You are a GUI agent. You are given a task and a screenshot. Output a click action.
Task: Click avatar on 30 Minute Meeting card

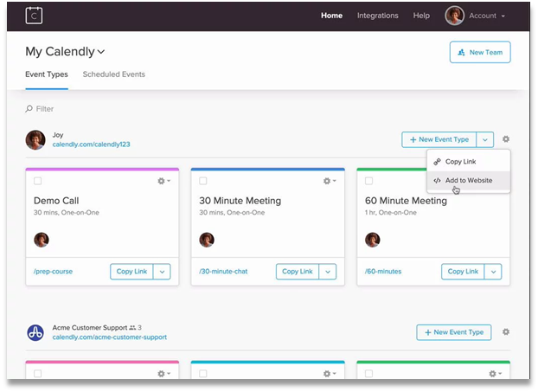click(x=207, y=240)
